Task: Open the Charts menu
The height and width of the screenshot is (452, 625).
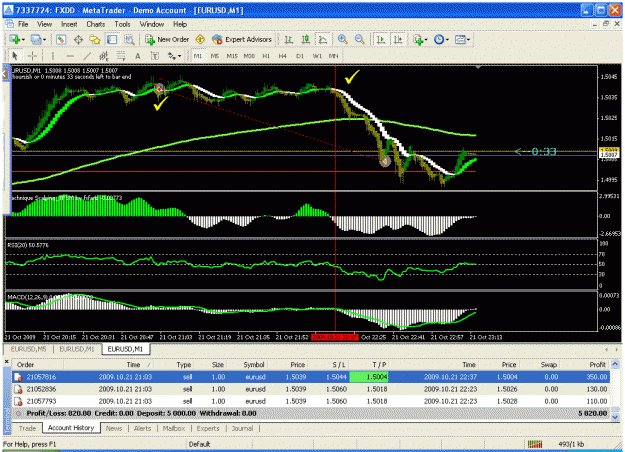Action: (x=96, y=24)
